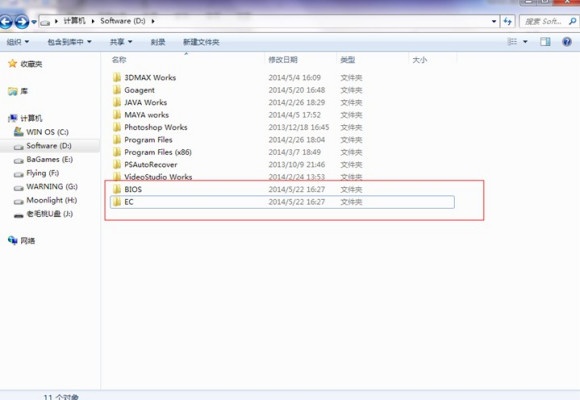Open the 包含到库中 menu
The height and width of the screenshot is (400, 580).
pyautogui.click(x=69, y=42)
